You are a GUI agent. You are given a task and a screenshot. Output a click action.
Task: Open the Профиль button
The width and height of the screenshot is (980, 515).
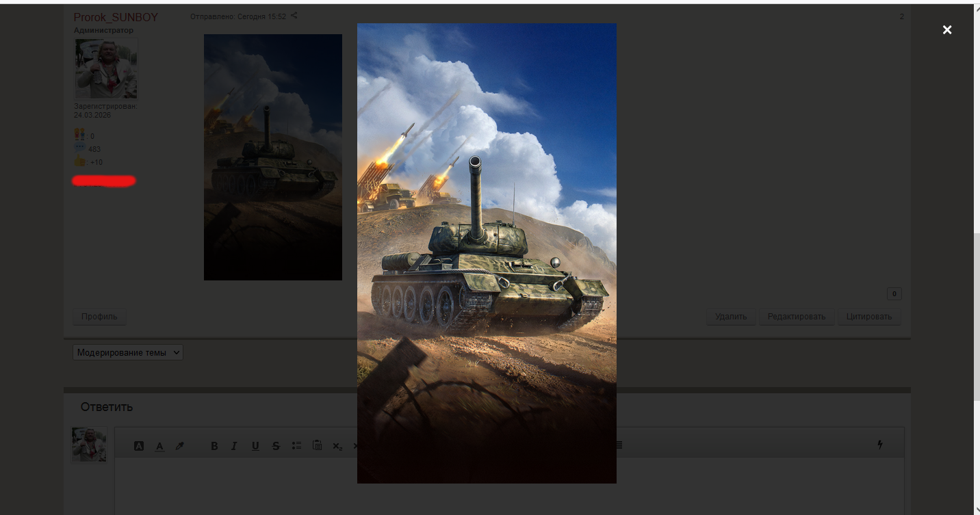tap(99, 317)
